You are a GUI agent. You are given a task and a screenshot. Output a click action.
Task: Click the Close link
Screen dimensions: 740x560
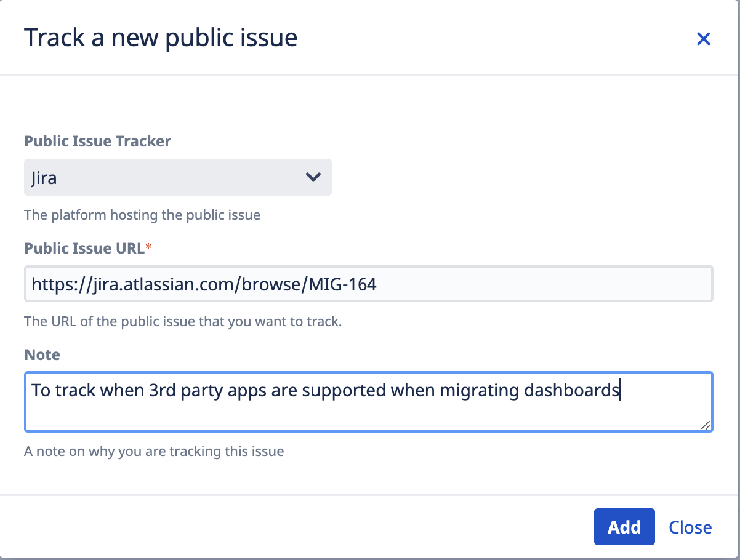(x=690, y=527)
